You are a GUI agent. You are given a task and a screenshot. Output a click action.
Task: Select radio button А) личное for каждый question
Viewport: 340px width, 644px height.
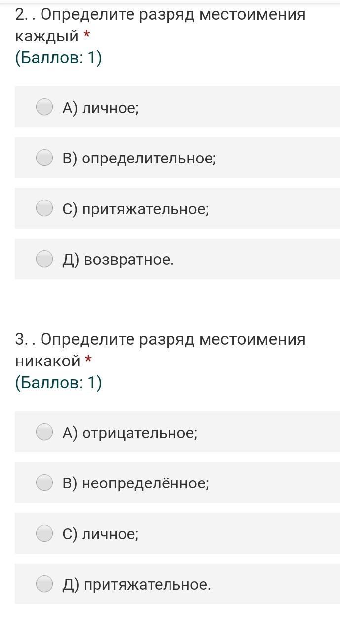pos(44,107)
